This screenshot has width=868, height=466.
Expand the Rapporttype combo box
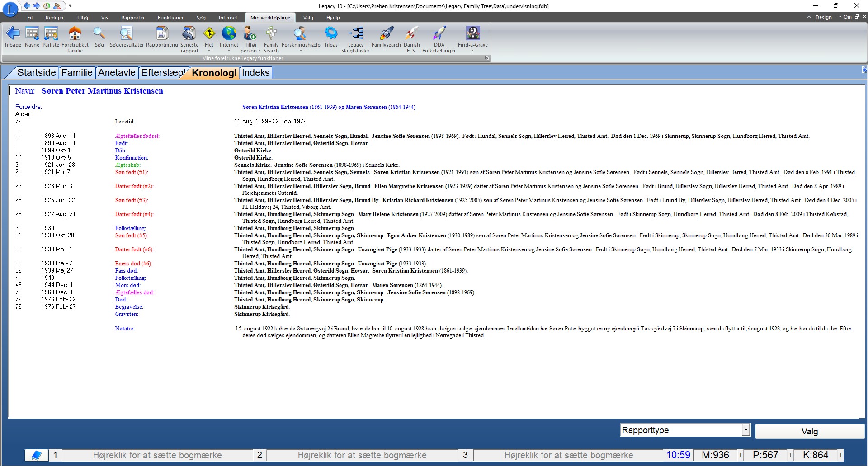(745, 430)
